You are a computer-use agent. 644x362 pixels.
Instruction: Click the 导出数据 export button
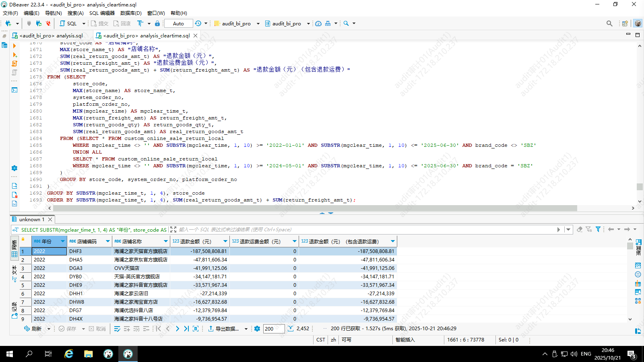pos(223,329)
